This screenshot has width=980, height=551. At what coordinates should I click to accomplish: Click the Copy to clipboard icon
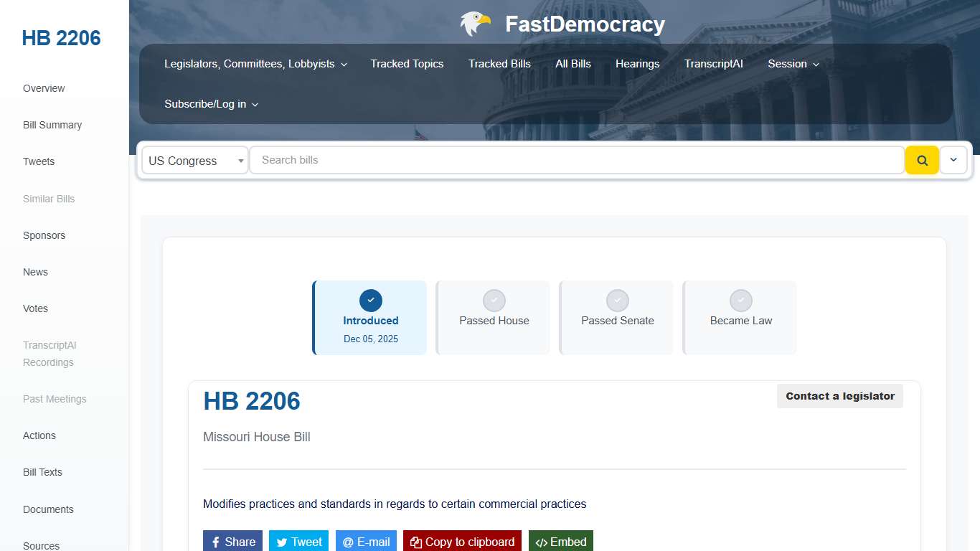click(x=418, y=541)
